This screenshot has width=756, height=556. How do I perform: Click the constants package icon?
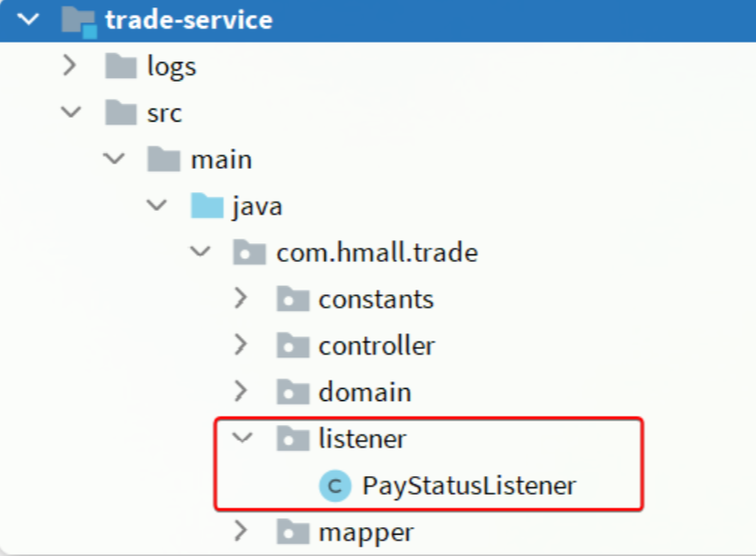(293, 299)
